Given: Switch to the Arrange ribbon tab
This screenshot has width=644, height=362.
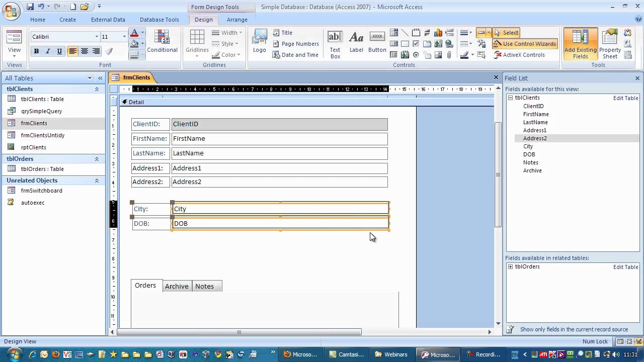Looking at the screenshot, I should coord(237,20).
